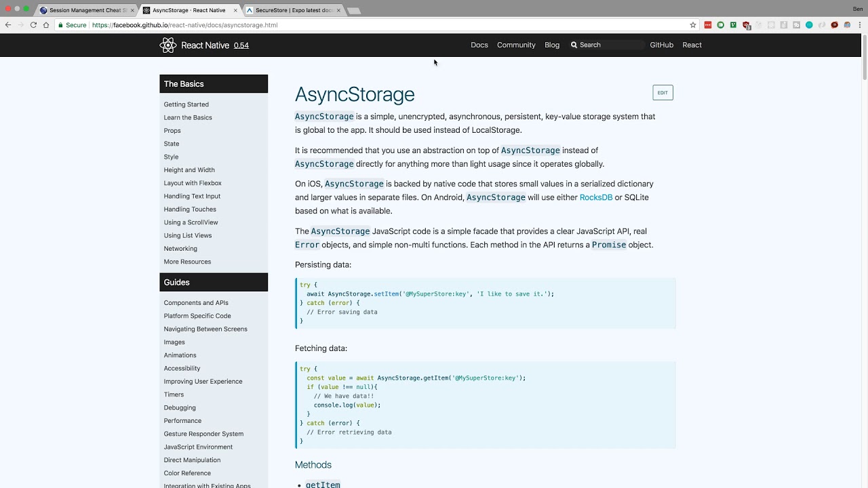Viewport: 868px width, 488px height.
Task: Close the SecureStore Expo docs tab
Action: tap(338, 10)
